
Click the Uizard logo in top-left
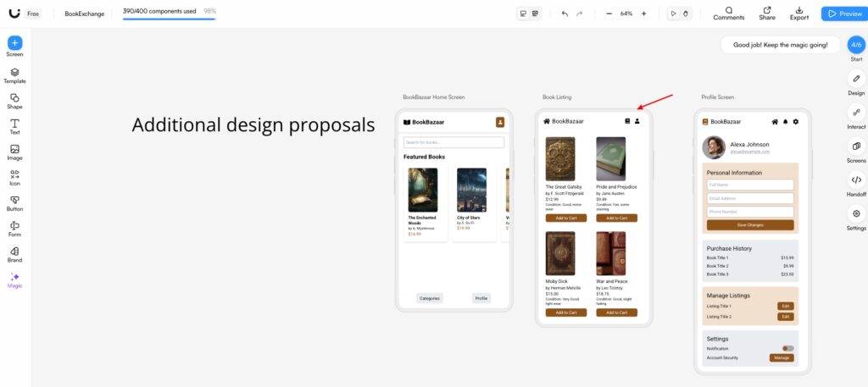point(14,14)
